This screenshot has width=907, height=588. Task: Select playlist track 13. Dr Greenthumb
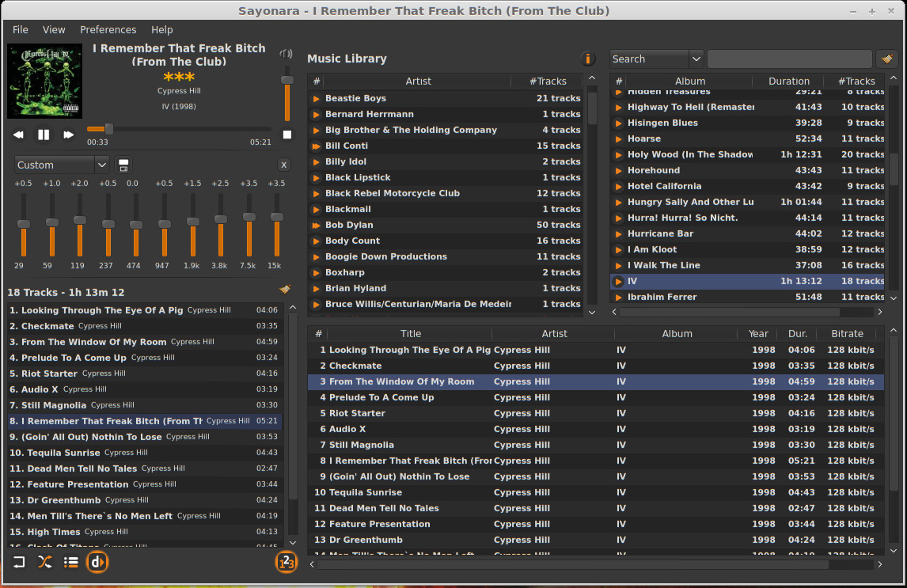[x=145, y=500]
